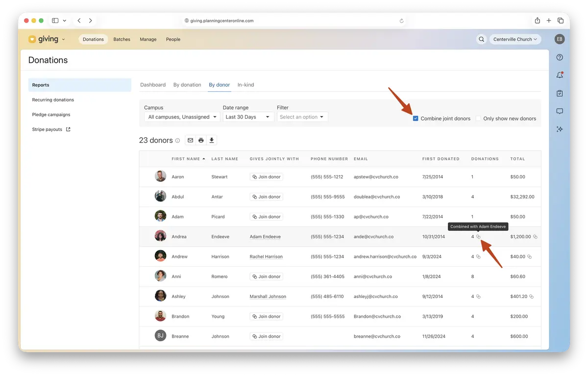Open the notifications bell icon
Screen dimensions: 588x376
560,75
